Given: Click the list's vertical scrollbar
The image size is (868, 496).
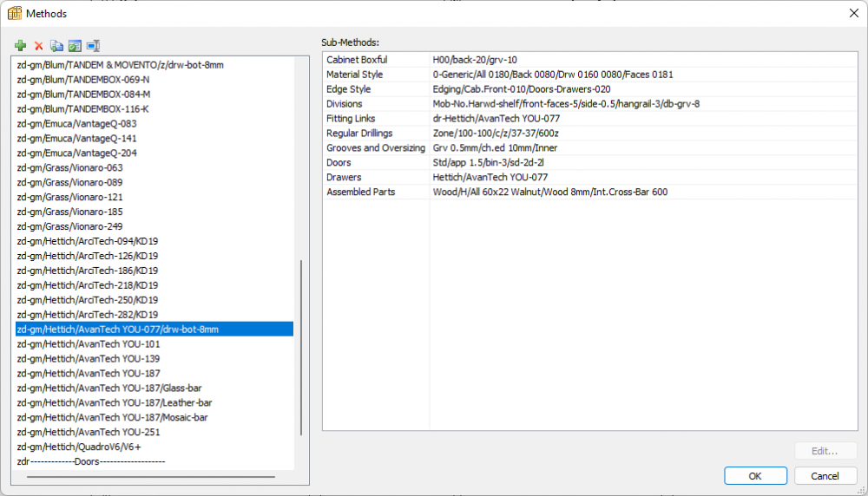Looking at the screenshot, I should [301, 347].
